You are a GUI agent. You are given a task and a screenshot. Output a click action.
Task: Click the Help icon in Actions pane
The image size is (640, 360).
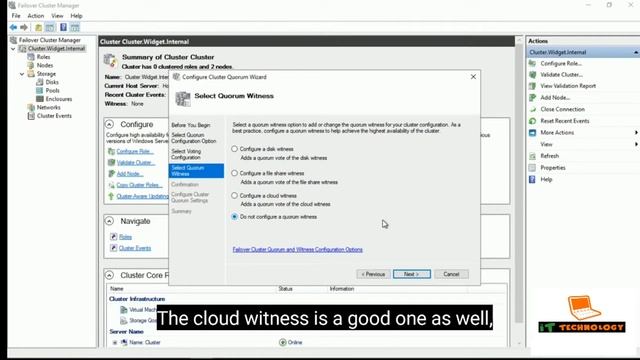click(x=532, y=179)
